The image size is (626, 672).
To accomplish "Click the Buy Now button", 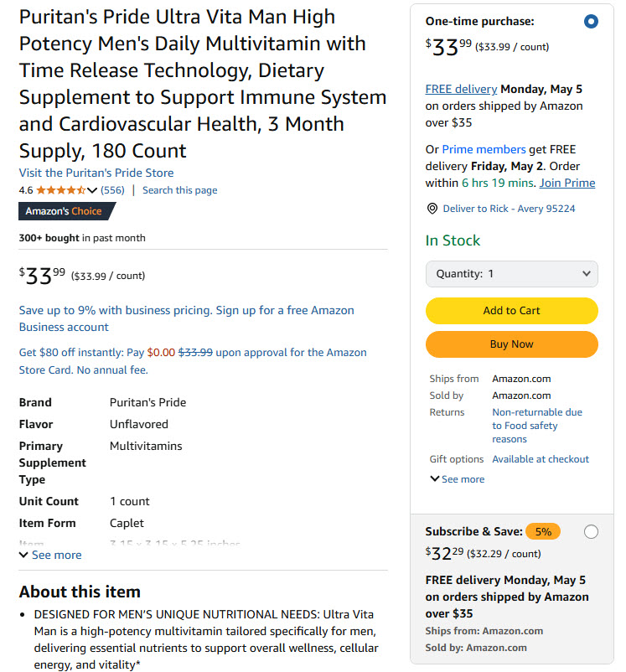I will point(511,344).
